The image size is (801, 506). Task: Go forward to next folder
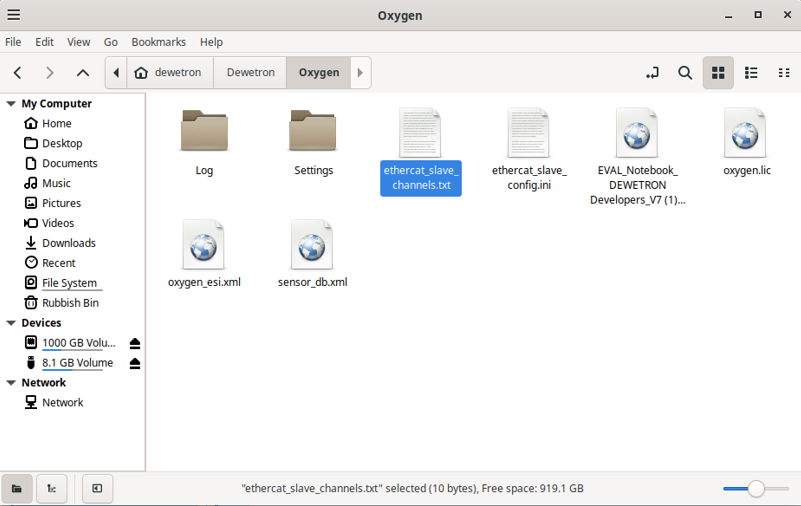click(x=50, y=73)
